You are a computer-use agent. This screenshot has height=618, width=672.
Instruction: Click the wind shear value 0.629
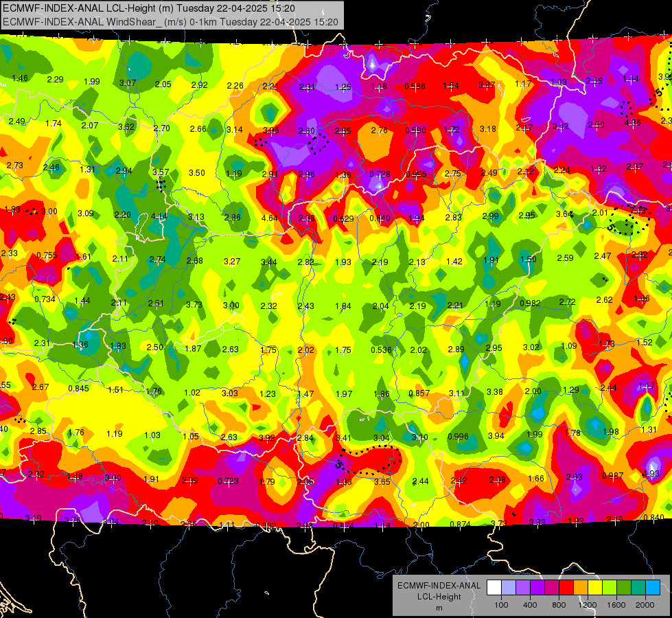point(343,219)
